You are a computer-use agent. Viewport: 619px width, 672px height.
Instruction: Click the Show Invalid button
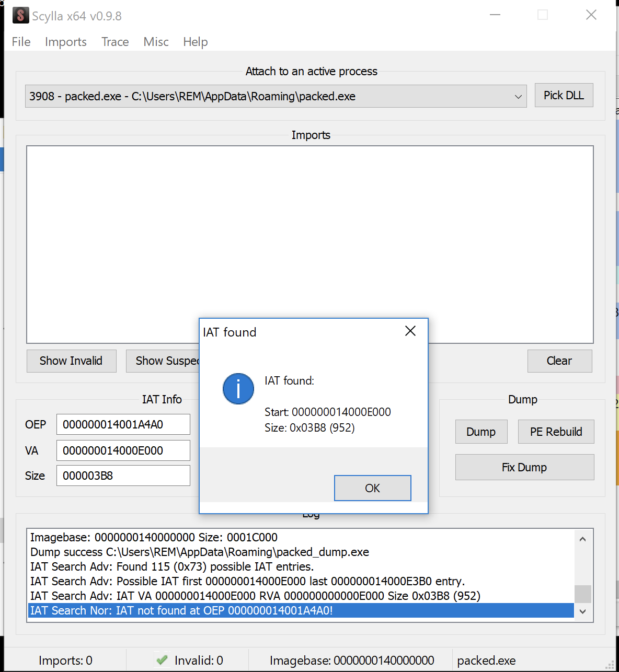71,361
